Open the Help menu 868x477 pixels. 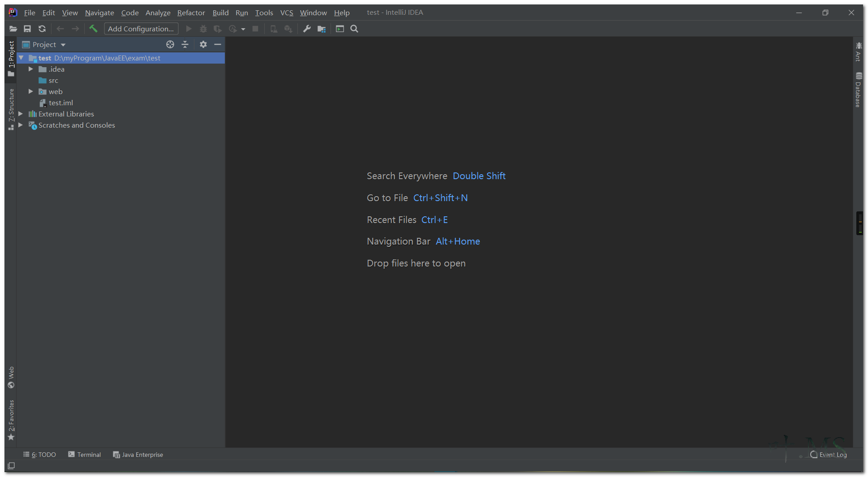coord(342,13)
